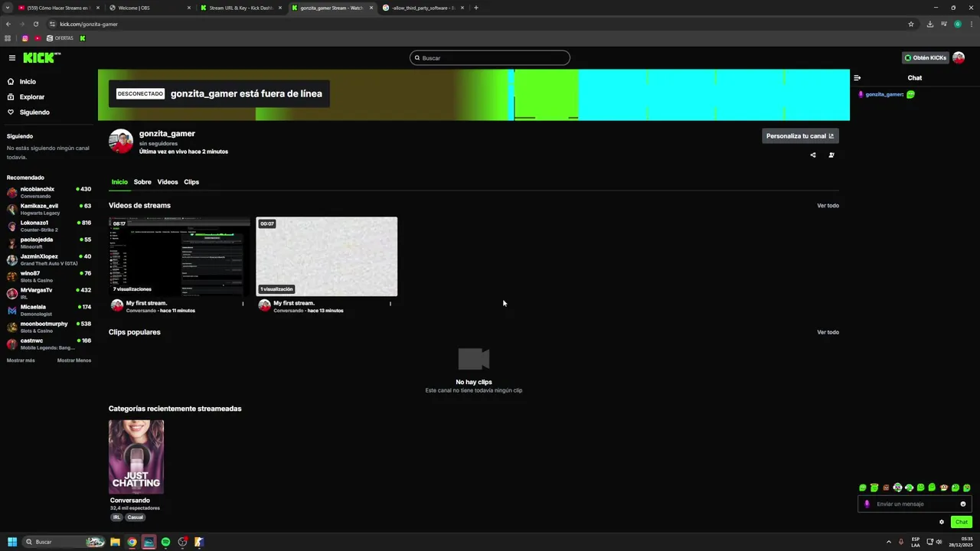Screen dimensions: 980x551
Task: Open OBS Studio from taskbar
Action: coord(182,542)
